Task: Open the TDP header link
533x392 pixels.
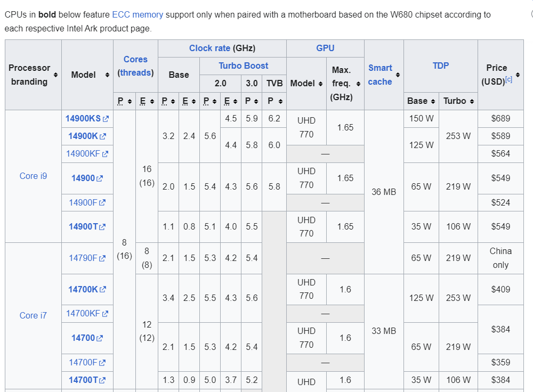Action: click(441, 66)
